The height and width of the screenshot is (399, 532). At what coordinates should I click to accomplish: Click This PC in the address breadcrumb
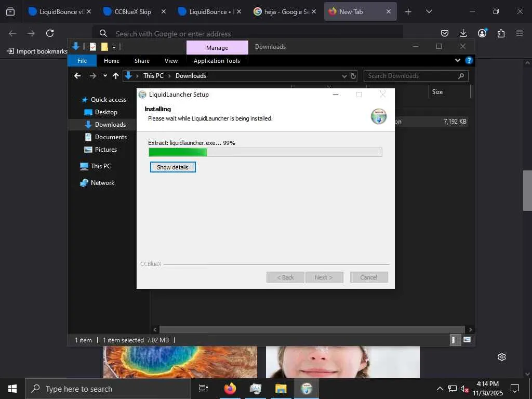click(x=153, y=76)
